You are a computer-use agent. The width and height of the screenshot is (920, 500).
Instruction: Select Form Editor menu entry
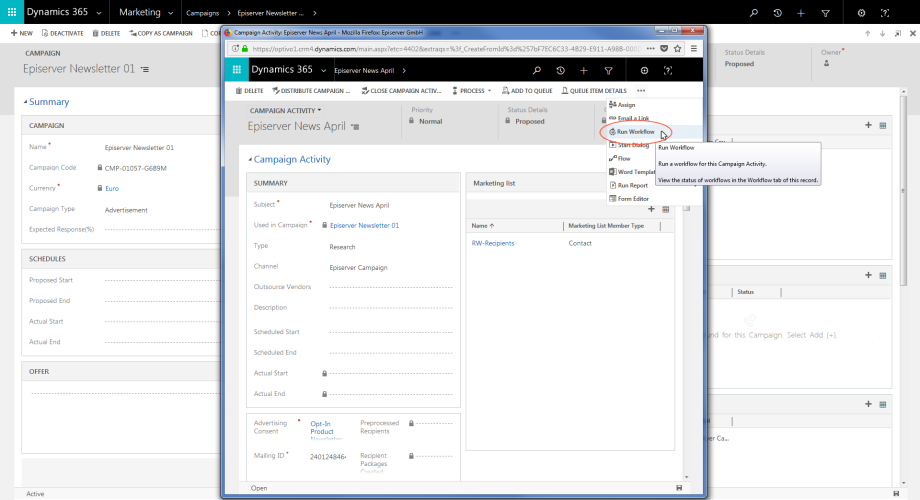[631, 198]
